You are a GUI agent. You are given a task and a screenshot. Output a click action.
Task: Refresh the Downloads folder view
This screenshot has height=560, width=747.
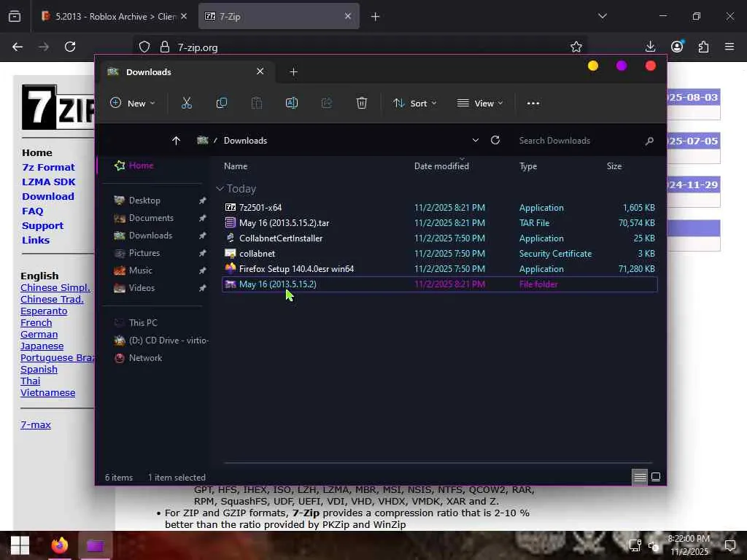point(495,140)
